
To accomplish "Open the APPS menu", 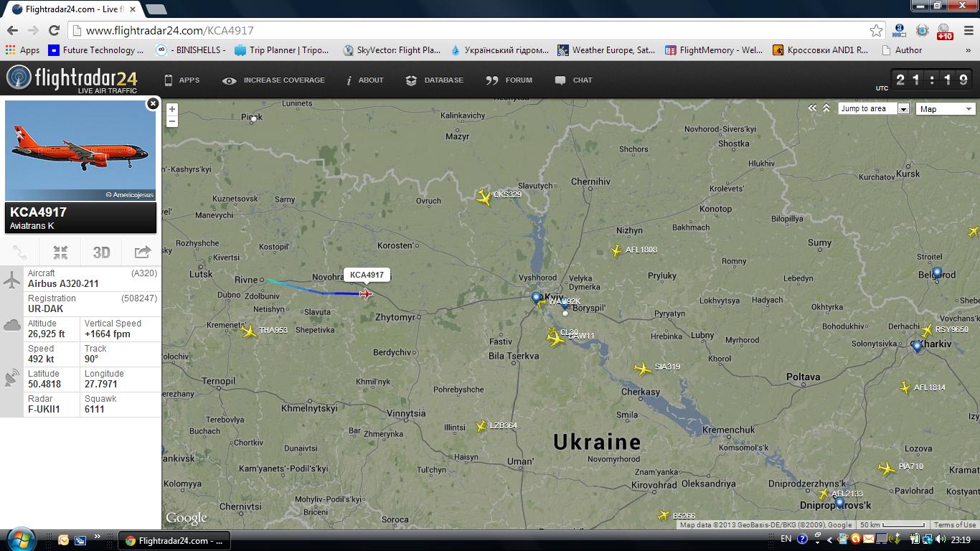I will tap(182, 80).
